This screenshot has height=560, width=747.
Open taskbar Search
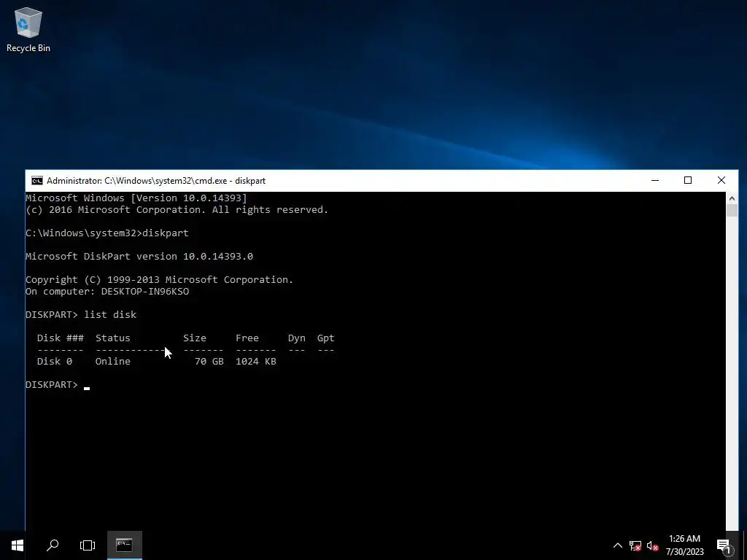tap(53, 545)
